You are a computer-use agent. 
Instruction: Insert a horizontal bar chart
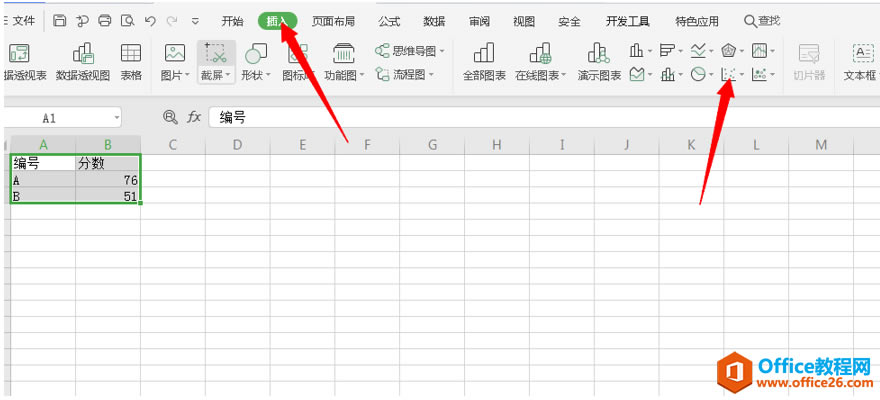(667, 51)
